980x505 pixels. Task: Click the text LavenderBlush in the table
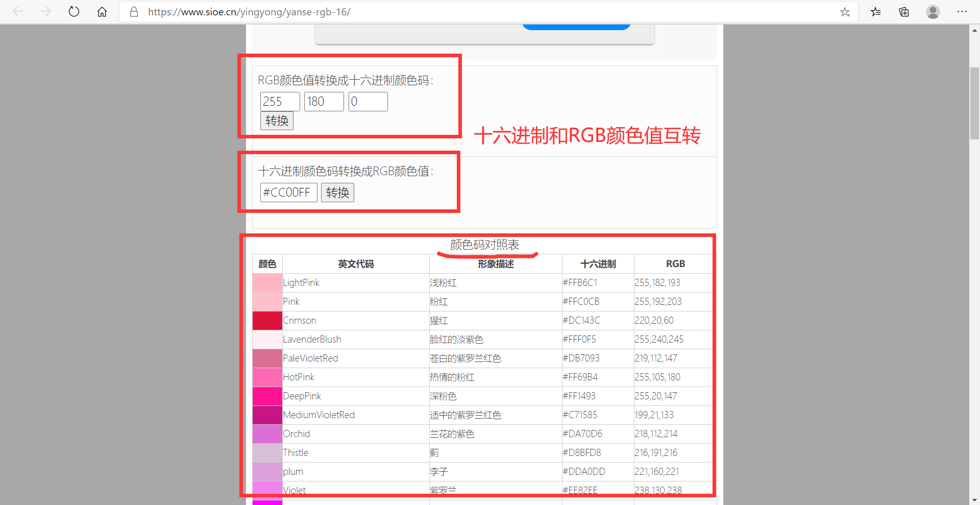[312, 340]
